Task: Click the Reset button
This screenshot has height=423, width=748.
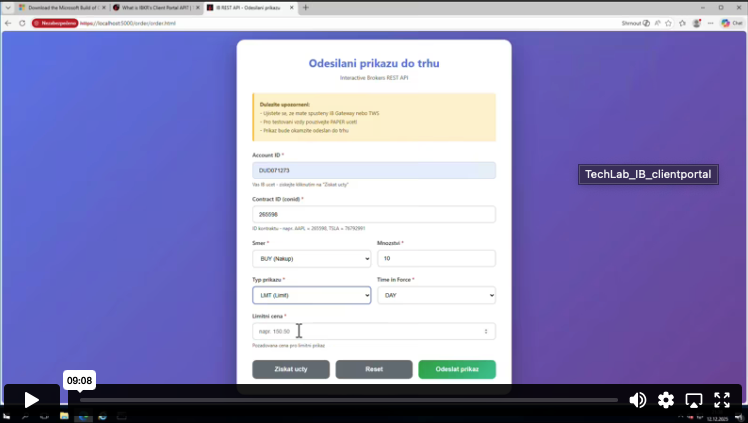Action: [x=374, y=369]
